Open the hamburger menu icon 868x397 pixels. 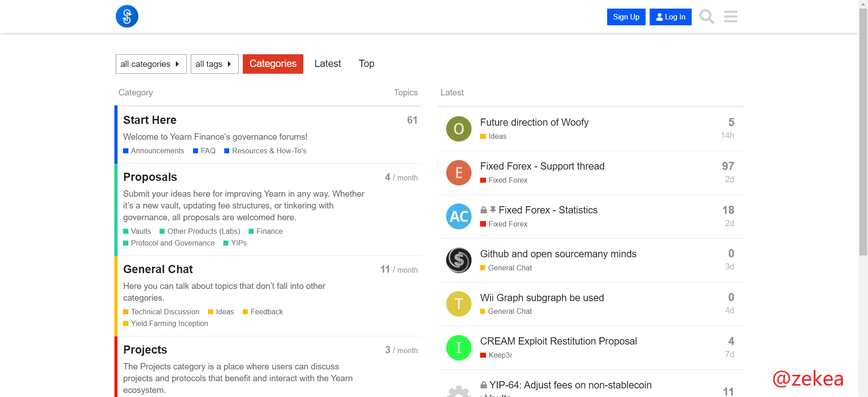pos(731,17)
